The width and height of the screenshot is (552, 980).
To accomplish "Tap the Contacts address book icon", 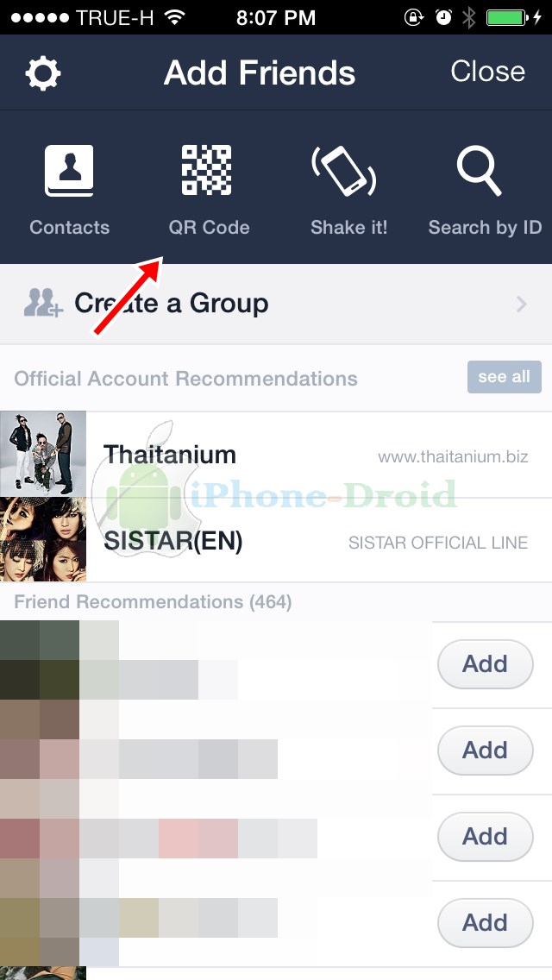I will pos(69,171).
